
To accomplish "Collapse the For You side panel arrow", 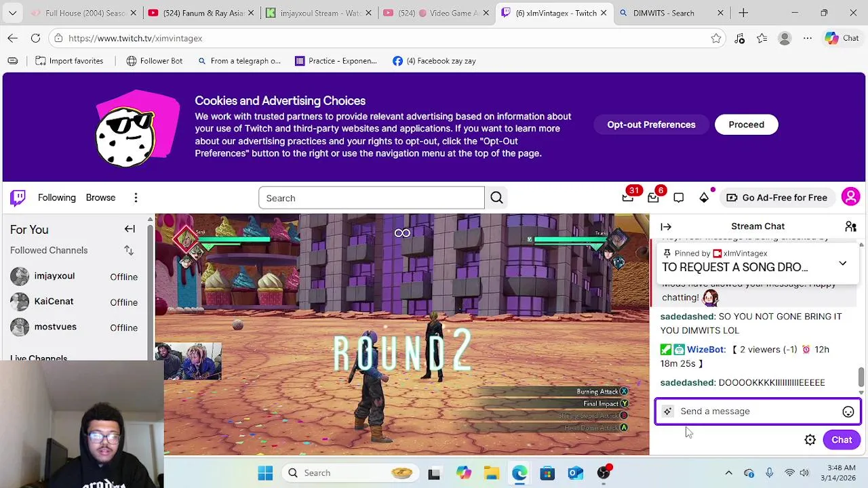I will pos(130,229).
